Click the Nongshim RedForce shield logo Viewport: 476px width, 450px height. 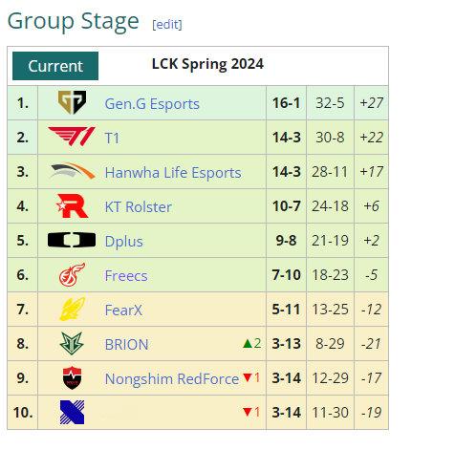[x=72, y=377]
